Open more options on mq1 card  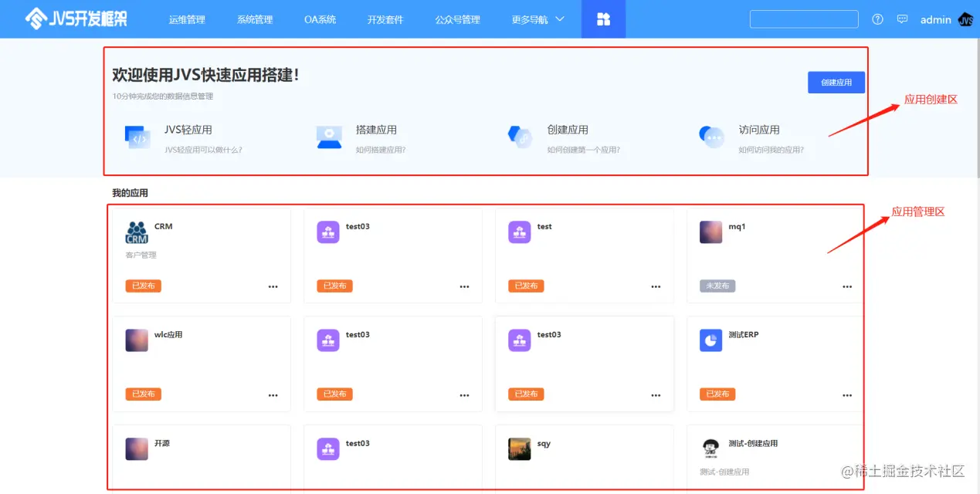[847, 286]
